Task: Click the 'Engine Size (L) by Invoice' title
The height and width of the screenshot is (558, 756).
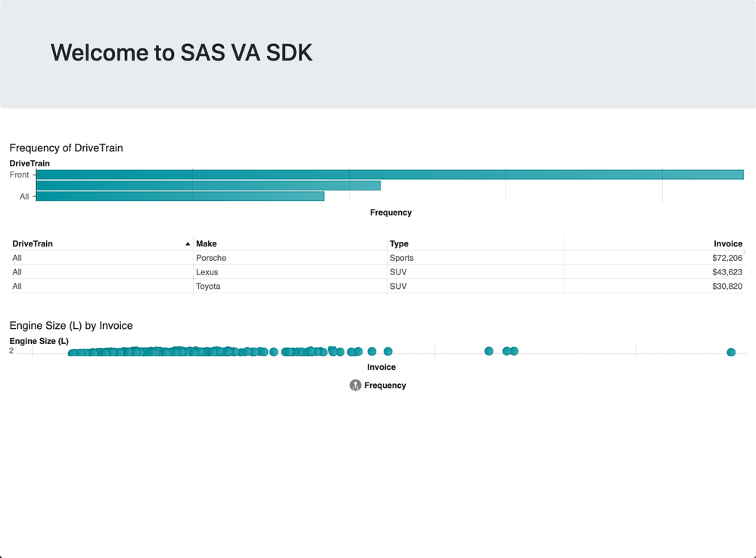Action: coord(71,326)
